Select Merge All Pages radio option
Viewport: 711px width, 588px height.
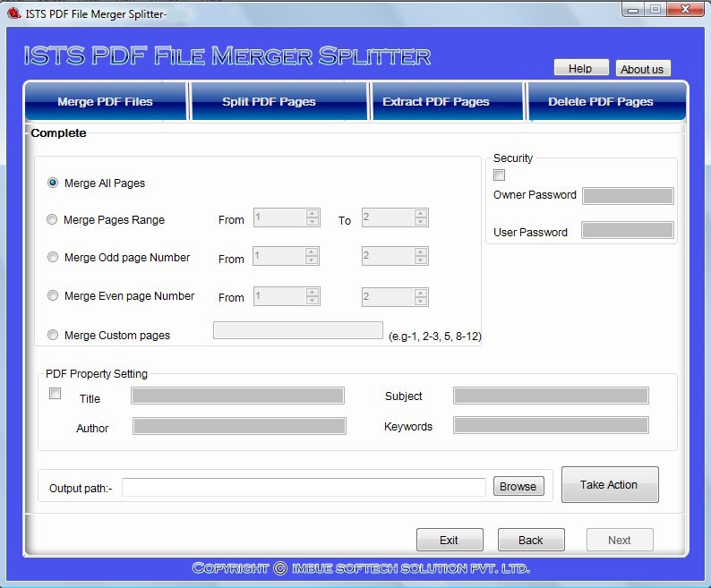(53, 183)
